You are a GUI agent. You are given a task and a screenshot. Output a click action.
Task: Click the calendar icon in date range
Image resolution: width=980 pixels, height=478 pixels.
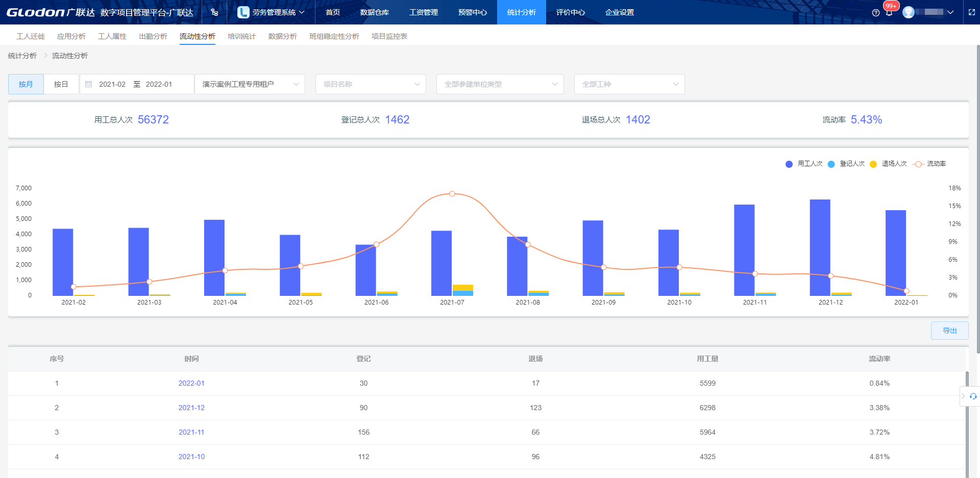[x=89, y=84]
